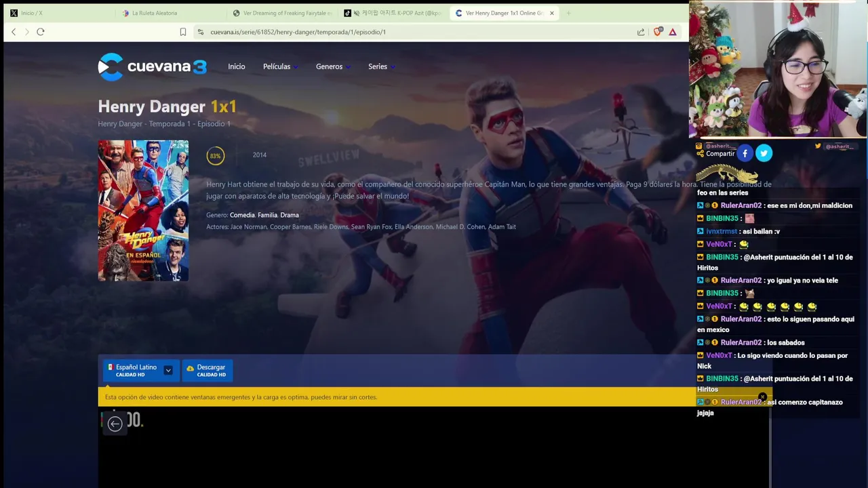The image size is (868, 488).
Task: Click Henry Danger - Temporada 1 - Episodio 1 subtitle
Action: tap(164, 124)
